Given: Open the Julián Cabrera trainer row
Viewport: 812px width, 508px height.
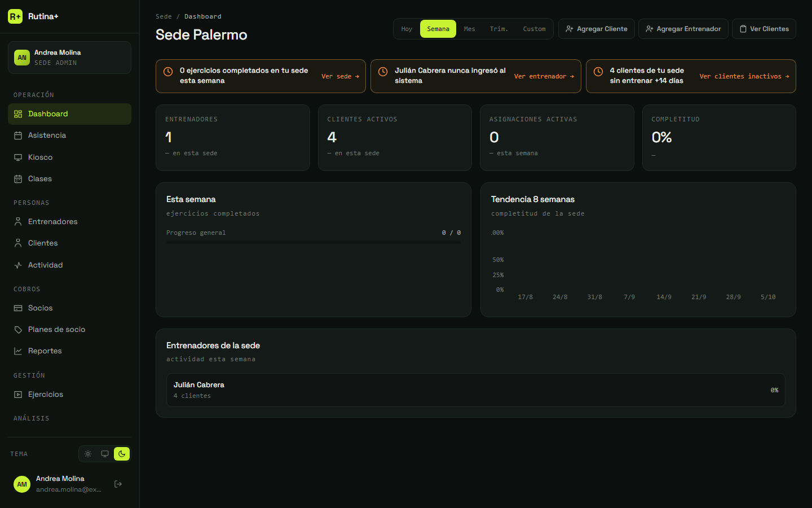Looking at the screenshot, I should pos(476,390).
